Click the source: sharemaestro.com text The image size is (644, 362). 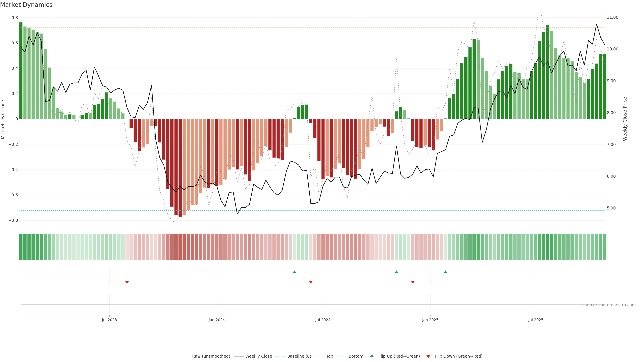coord(609,305)
